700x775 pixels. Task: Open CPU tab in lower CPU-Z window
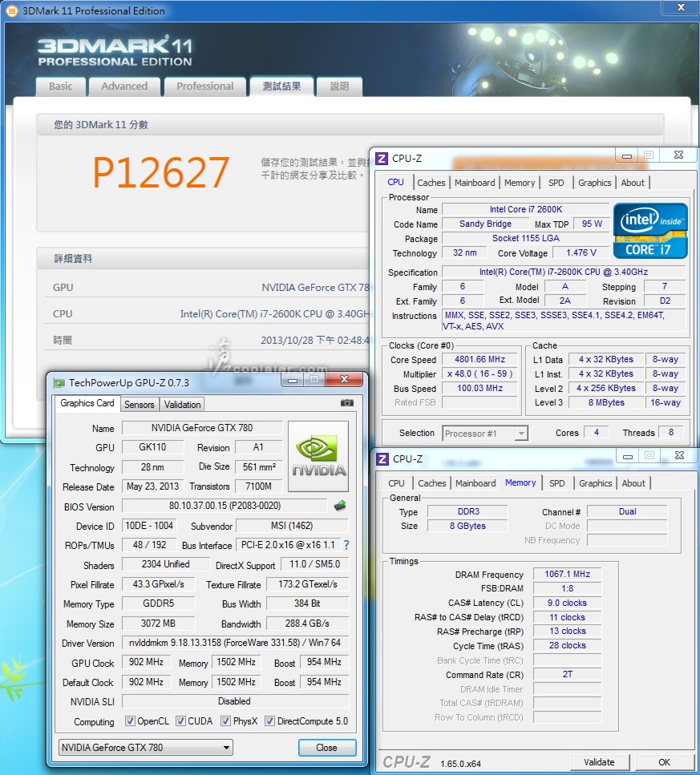point(396,483)
